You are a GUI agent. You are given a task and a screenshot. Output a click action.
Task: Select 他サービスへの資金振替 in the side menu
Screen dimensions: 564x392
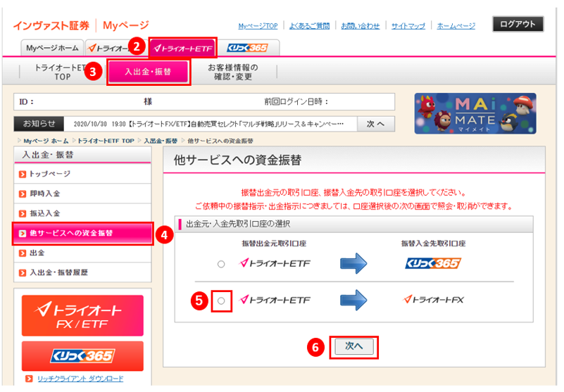82,234
